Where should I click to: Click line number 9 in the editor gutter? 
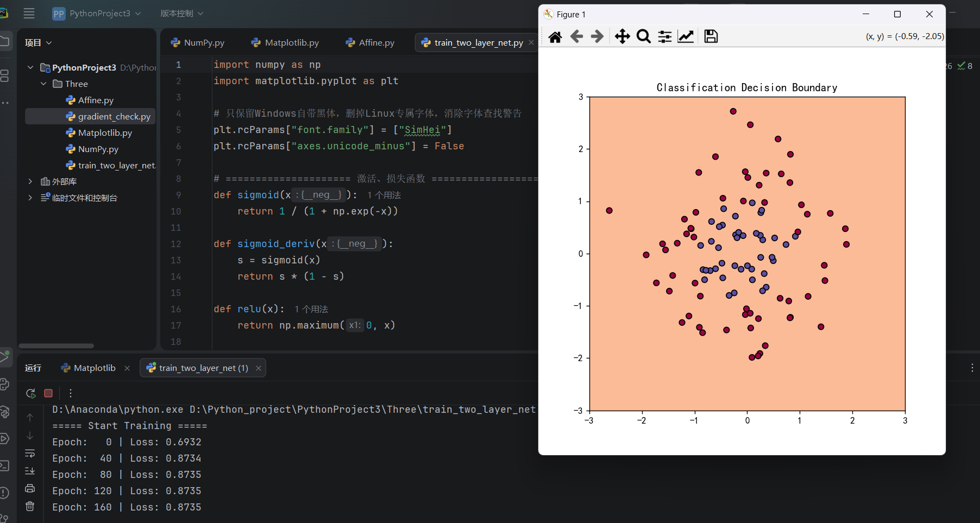point(178,195)
